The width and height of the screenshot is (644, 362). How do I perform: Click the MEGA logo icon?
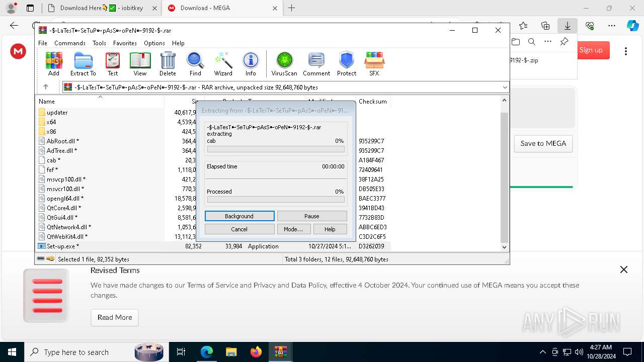pyautogui.click(x=18, y=51)
